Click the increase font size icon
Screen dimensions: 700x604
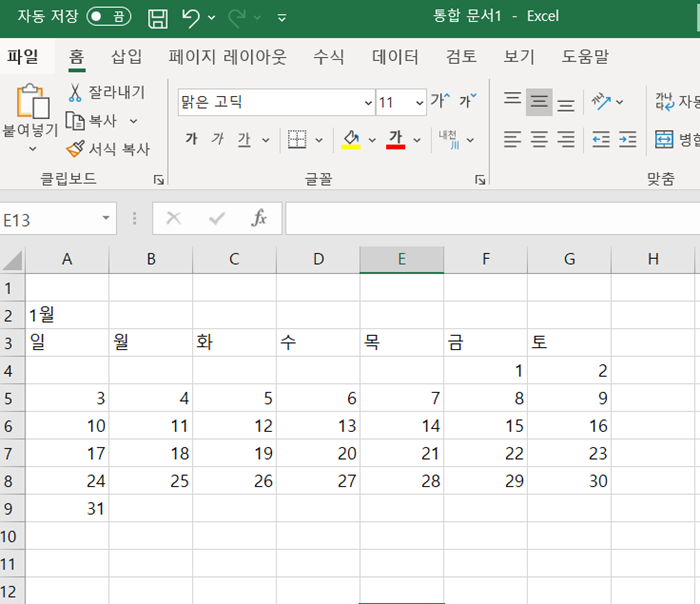click(440, 101)
